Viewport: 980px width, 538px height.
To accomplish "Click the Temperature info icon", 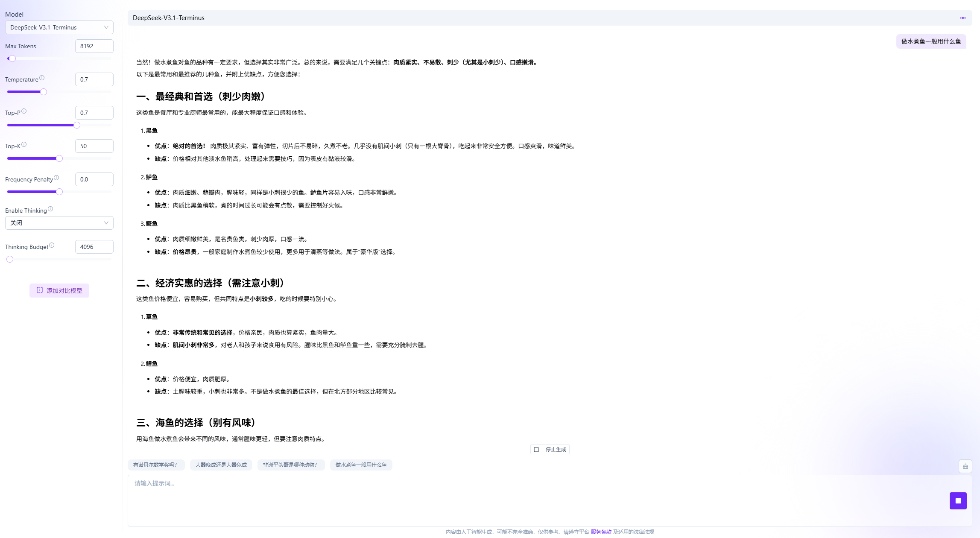I will coord(42,78).
